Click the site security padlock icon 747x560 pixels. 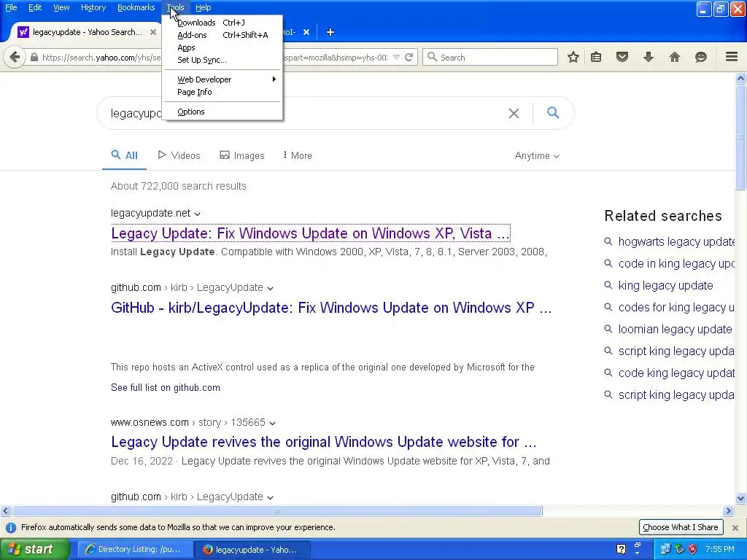click(x=34, y=57)
